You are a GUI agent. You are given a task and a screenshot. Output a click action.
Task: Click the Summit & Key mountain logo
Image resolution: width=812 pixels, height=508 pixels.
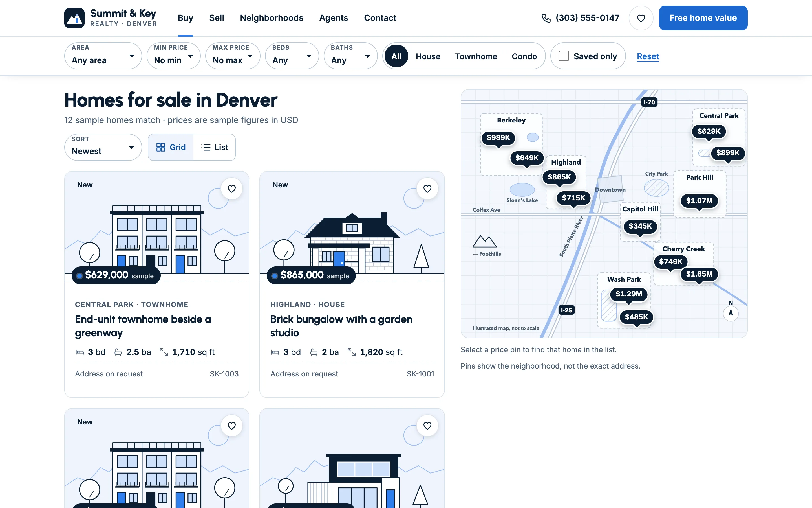click(x=74, y=18)
